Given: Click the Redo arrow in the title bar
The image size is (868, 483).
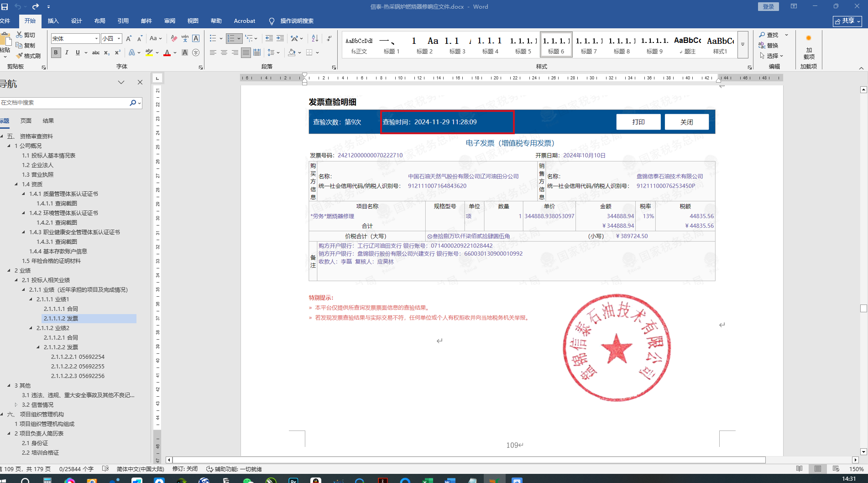Looking at the screenshot, I should point(35,6).
